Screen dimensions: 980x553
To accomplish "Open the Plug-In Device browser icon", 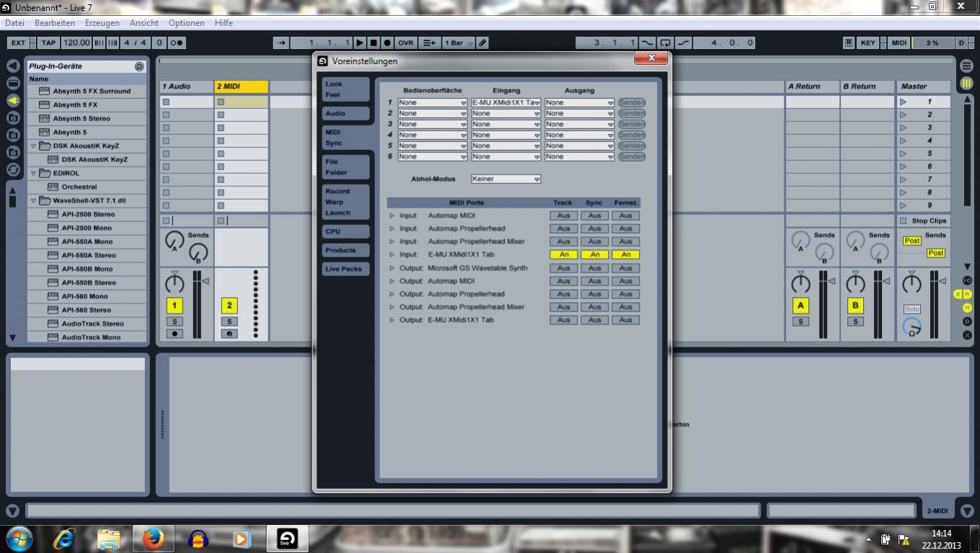I will [13, 101].
